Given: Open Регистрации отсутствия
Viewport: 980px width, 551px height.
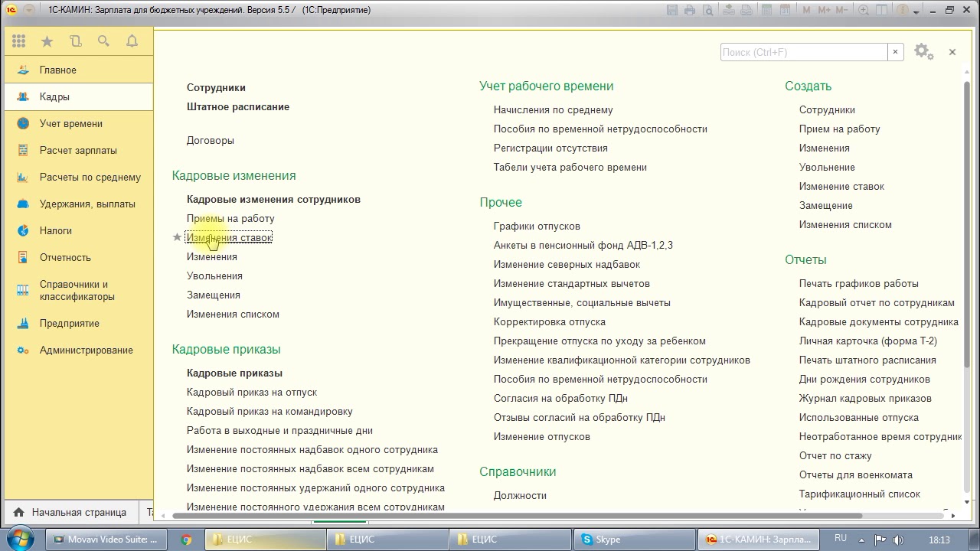Looking at the screenshot, I should pos(550,148).
